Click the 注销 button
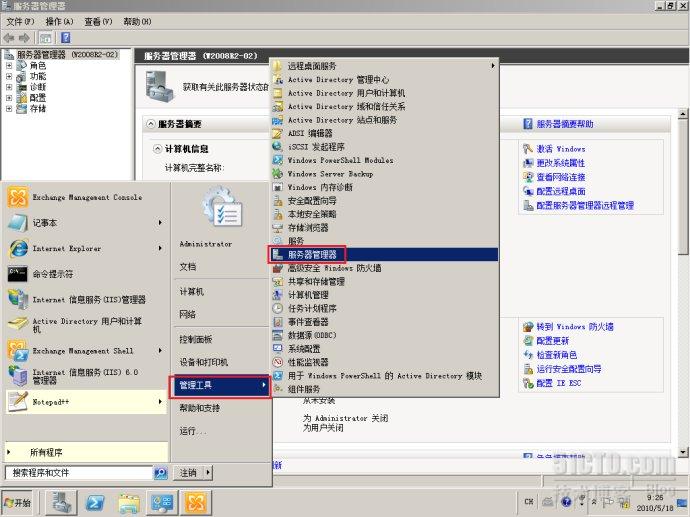 (x=188, y=473)
